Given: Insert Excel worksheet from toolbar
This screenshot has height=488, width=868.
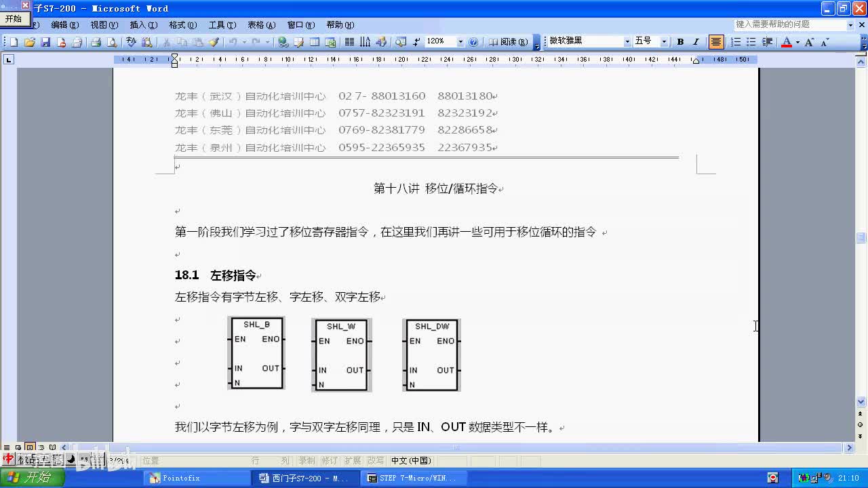Looking at the screenshot, I should click(x=330, y=42).
